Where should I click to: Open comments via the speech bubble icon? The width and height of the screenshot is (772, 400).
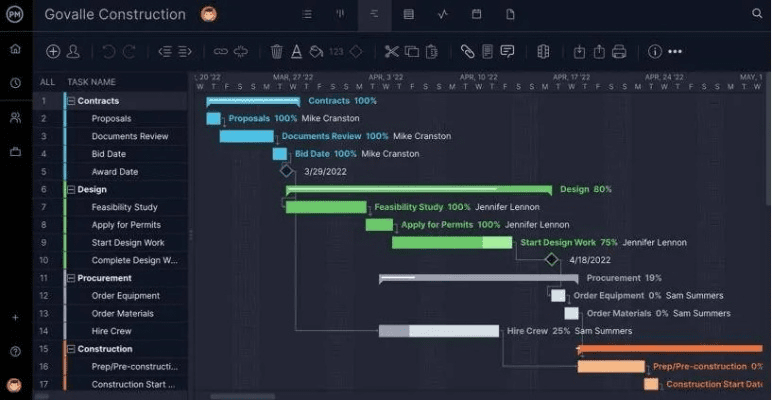click(507, 52)
